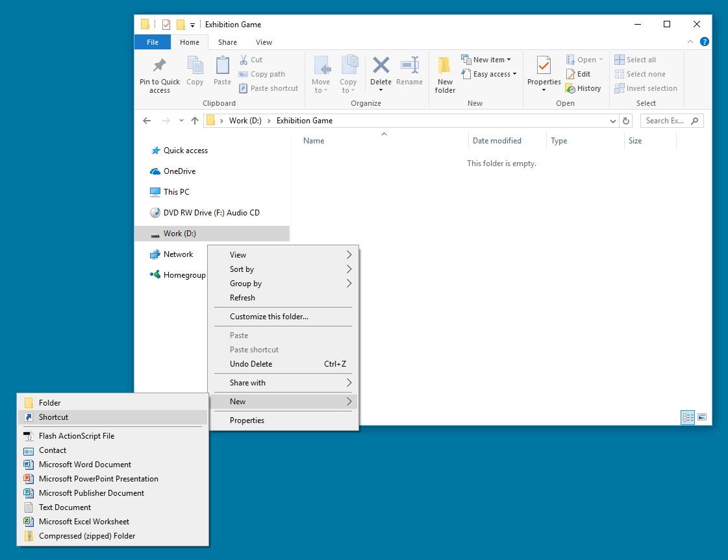
Task: Collapse the ribbon using the chevron
Action: click(690, 42)
